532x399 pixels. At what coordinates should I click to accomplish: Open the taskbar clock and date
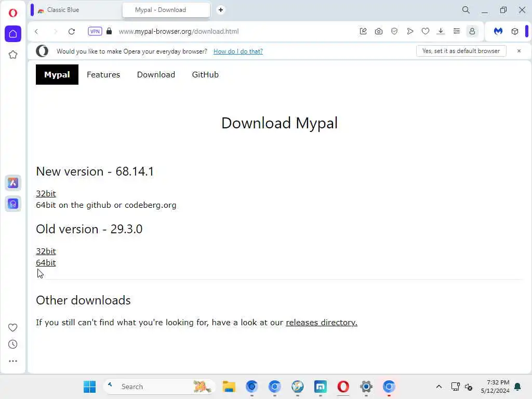tap(495, 387)
